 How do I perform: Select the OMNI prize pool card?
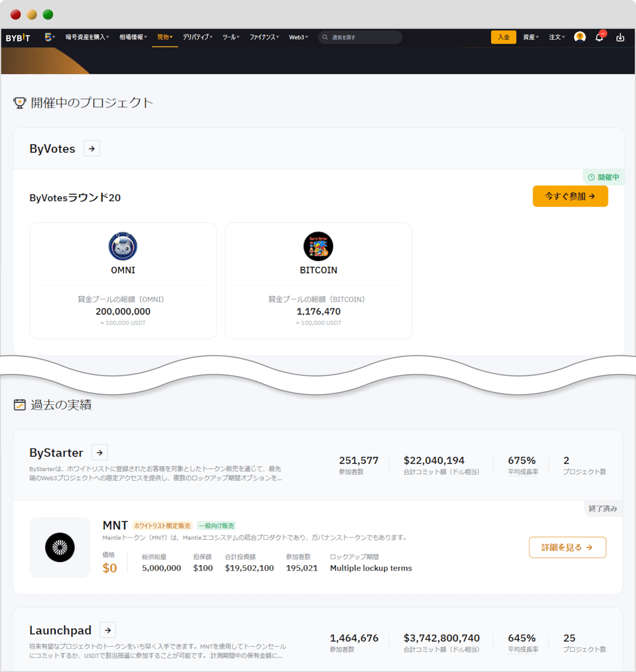tap(123, 280)
